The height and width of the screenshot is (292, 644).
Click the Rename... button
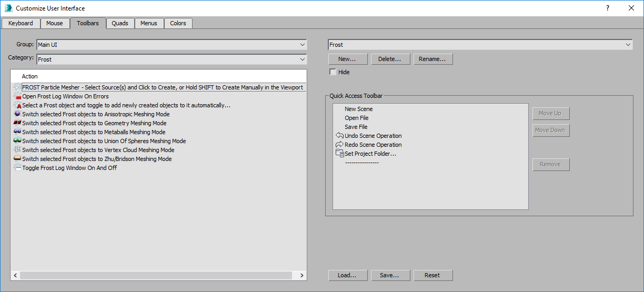pyautogui.click(x=432, y=59)
